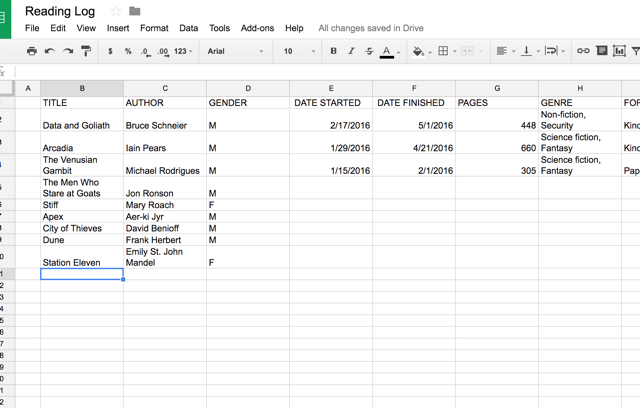Toggle bold formatting
The image size is (640, 408).
click(x=333, y=51)
